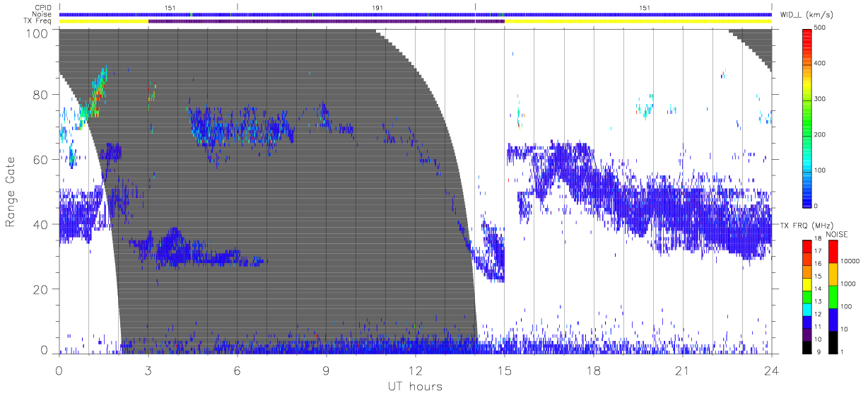This screenshot has width=868, height=401.
Task: Click the 'Noise' row label at top
Action: [x=43, y=14]
